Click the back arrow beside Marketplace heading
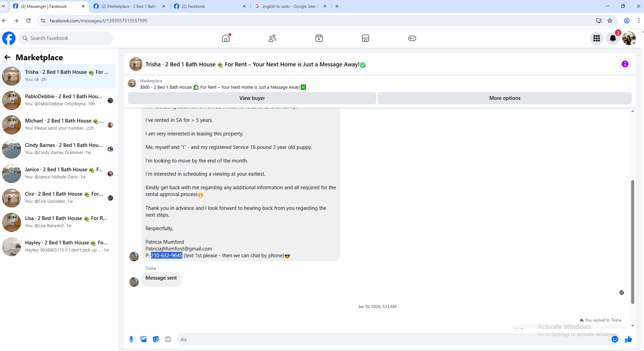Viewport: 644px width, 351px height. [x=7, y=58]
